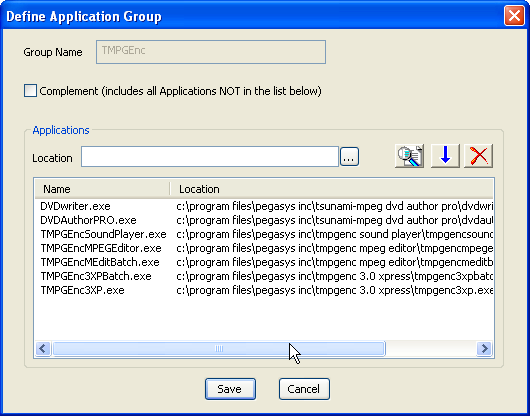Click the Save button
530x416 pixels.
coord(230,389)
